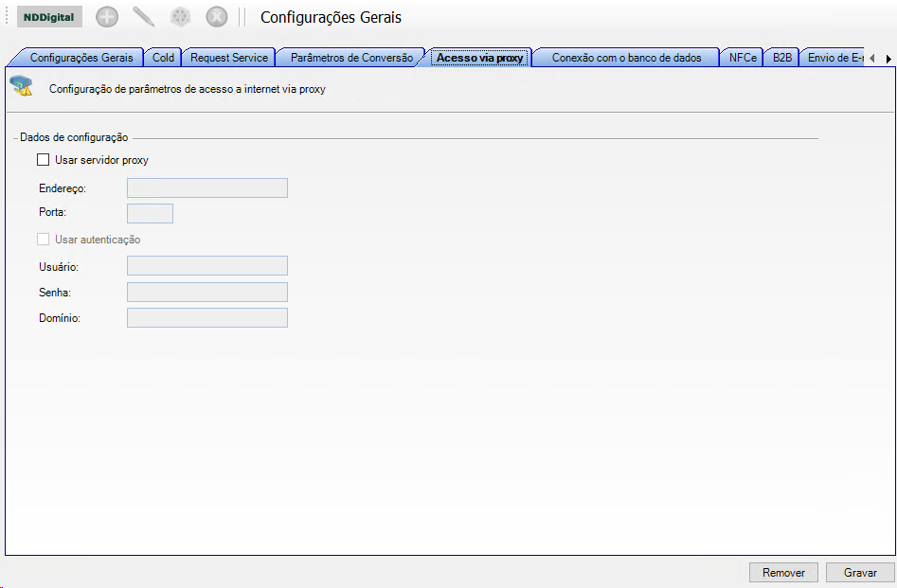Click the Configurações Gerais window title text
The image size is (897, 588).
tap(331, 18)
